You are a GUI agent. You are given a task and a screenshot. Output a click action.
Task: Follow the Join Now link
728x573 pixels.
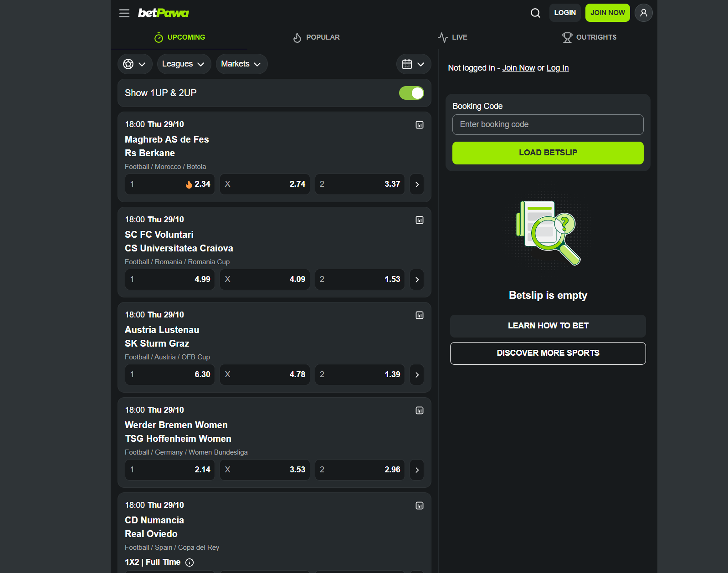coord(518,68)
